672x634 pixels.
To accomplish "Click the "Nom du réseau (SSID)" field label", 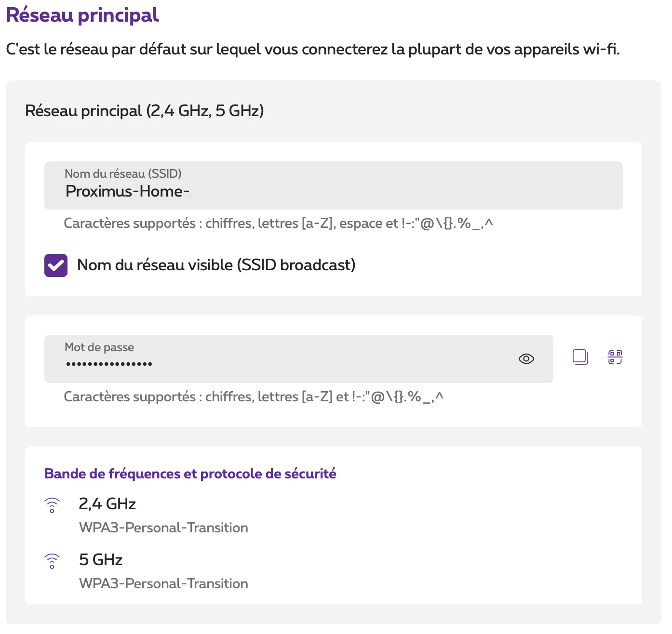I will (123, 174).
